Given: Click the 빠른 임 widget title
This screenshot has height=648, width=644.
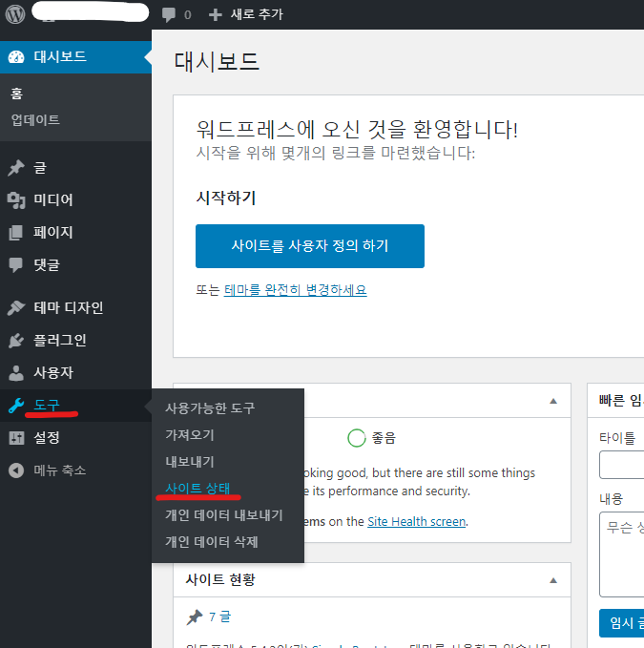Looking at the screenshot, I should [x=620, y=401].
